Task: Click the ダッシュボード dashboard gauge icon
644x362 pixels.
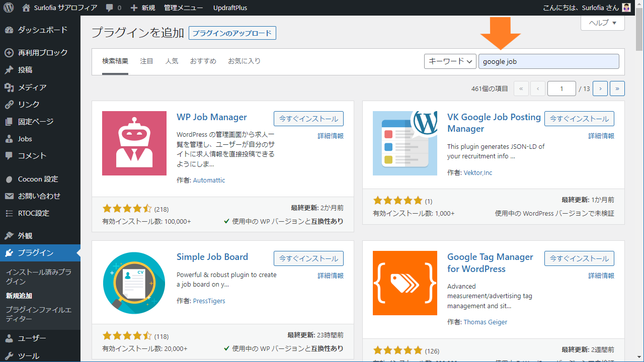Action: coord(9,30)
